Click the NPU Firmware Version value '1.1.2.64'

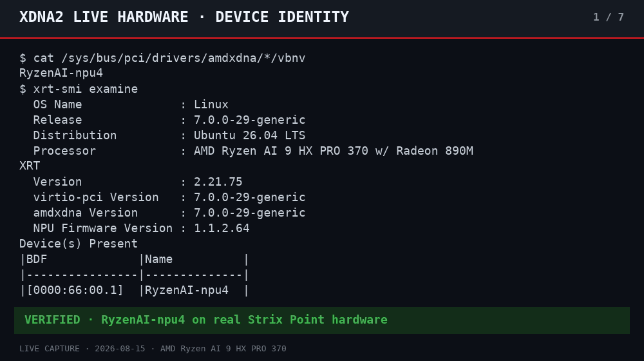point(222,228)
